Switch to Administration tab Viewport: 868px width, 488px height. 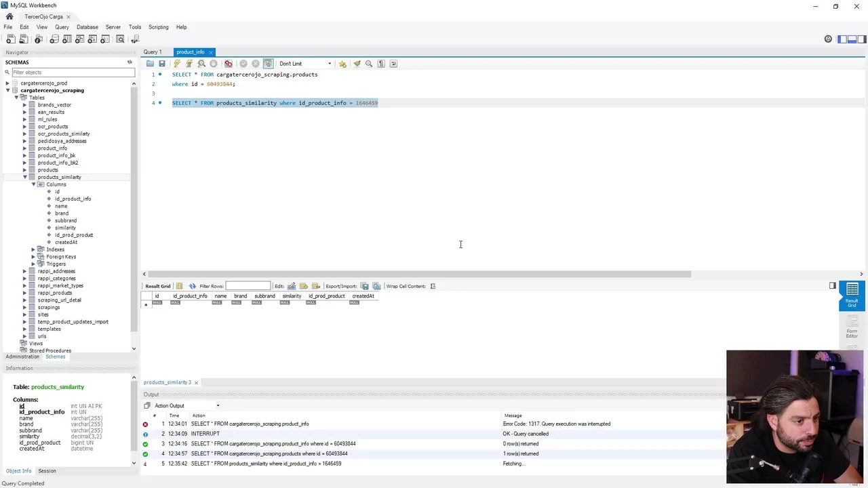(x=22, y=357)
